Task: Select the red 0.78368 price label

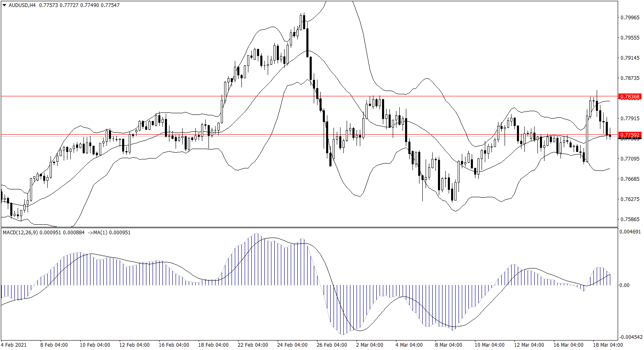Action: (630, 97)
